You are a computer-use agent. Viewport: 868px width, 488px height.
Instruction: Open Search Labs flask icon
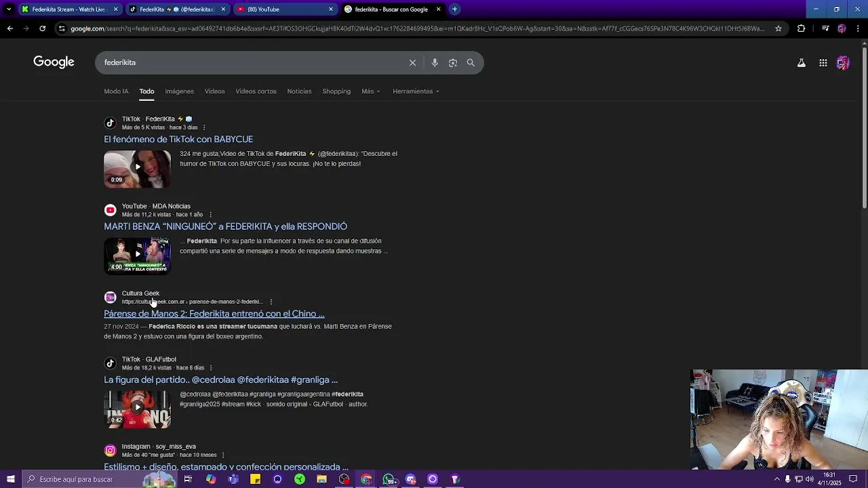(x=802, y=62)
